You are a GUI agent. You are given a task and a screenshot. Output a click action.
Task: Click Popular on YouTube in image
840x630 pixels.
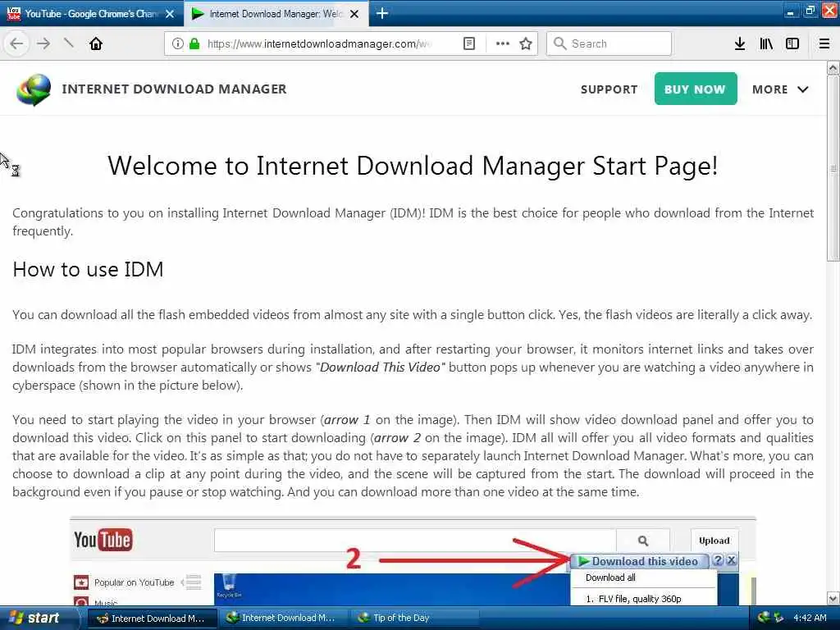(134, 582)
